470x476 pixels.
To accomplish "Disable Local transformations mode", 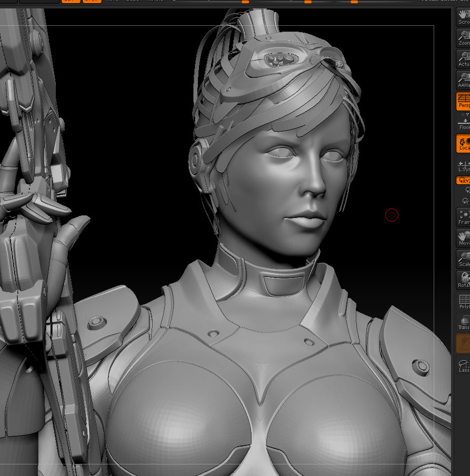I will coord(463,143).
